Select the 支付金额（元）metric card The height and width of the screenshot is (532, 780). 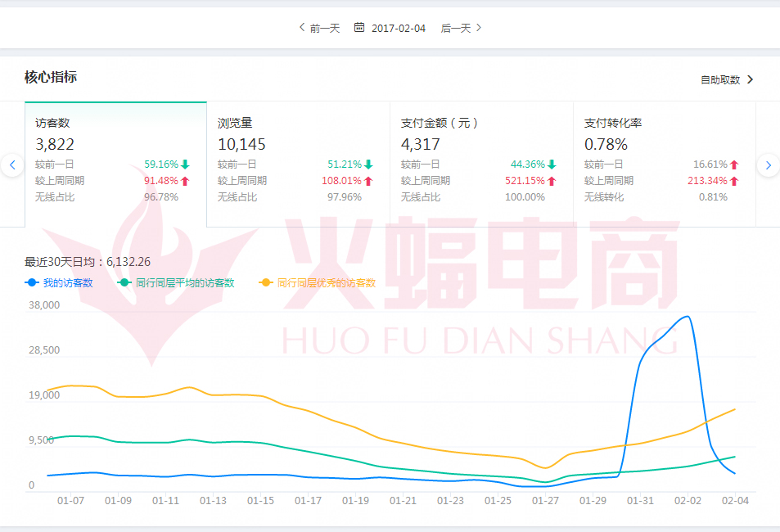coord(481,165)
